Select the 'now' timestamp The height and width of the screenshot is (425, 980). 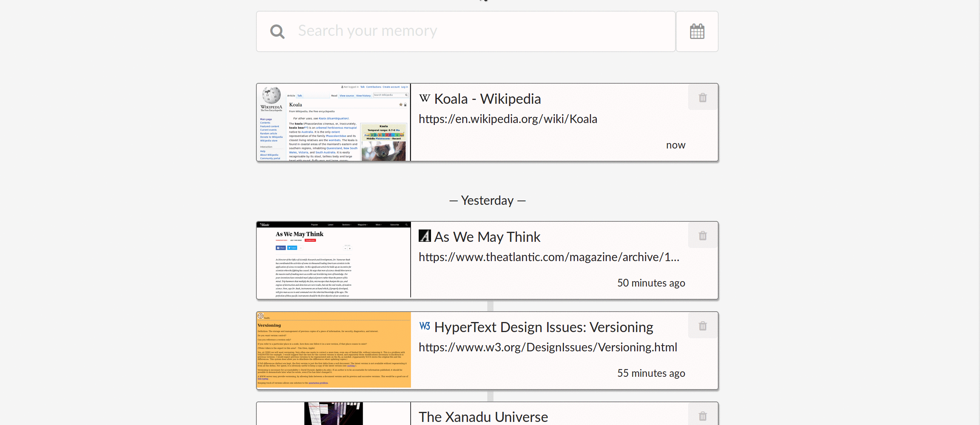click(675, 145)
